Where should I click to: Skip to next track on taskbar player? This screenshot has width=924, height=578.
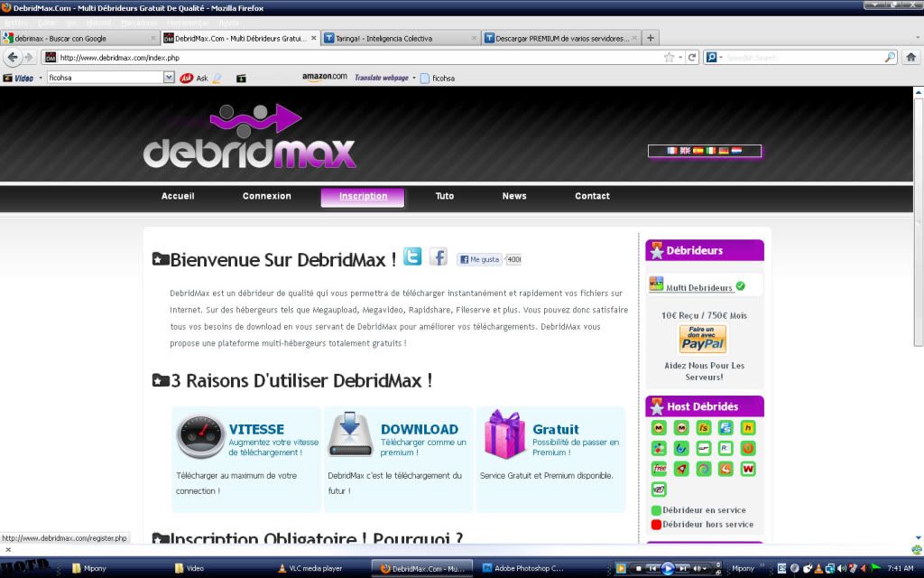click(682, 569)
